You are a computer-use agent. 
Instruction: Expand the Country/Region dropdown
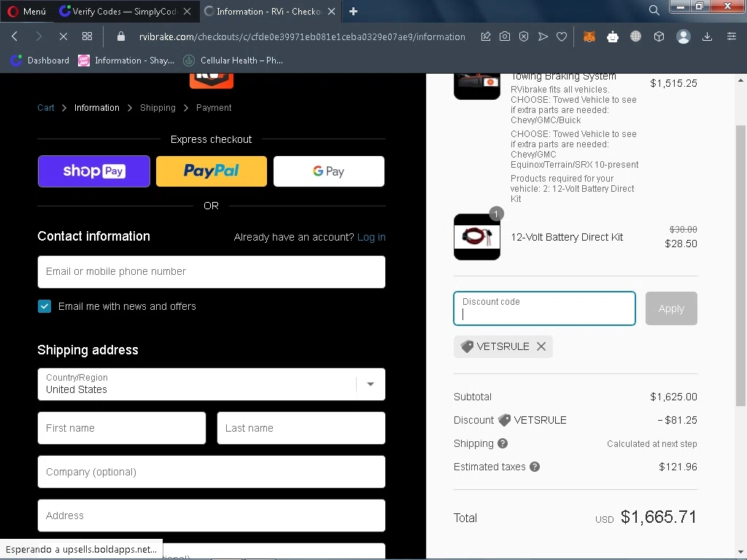click(x=212, y=384)
